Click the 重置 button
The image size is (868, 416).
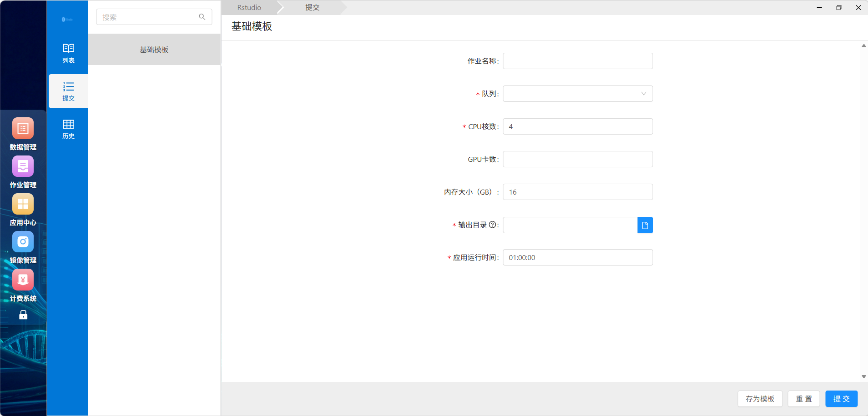click(x=803, y=399)
